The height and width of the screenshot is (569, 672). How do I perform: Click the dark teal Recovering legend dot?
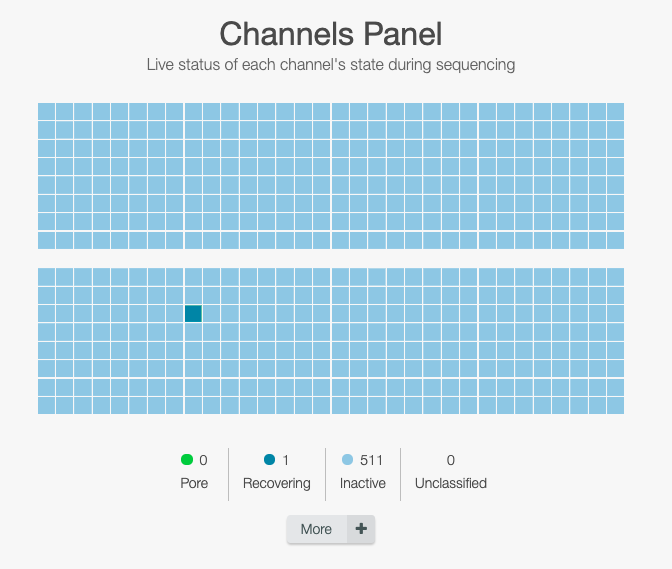(269, 460)
